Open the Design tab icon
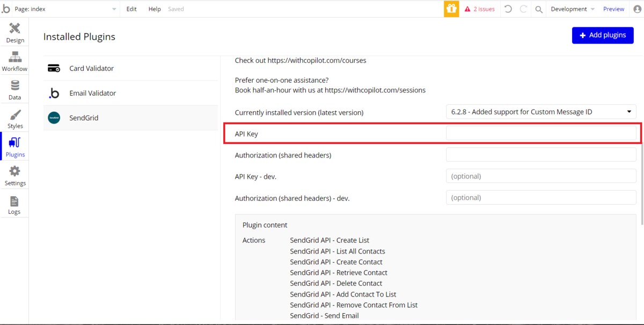Screen dimensions: 644x325 click(x=15, y=28)
